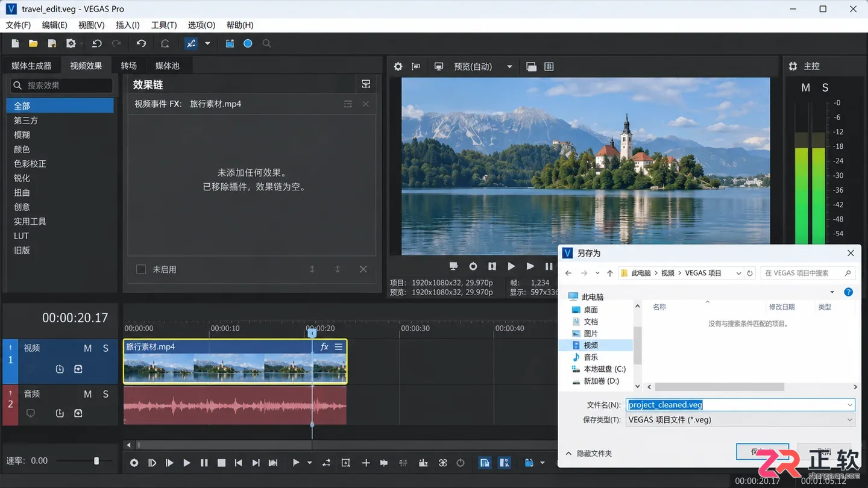The height and width of the screenshot is (488, 868).
Task: Click the 速率 rate slider handle
Action: coord(96,461)
